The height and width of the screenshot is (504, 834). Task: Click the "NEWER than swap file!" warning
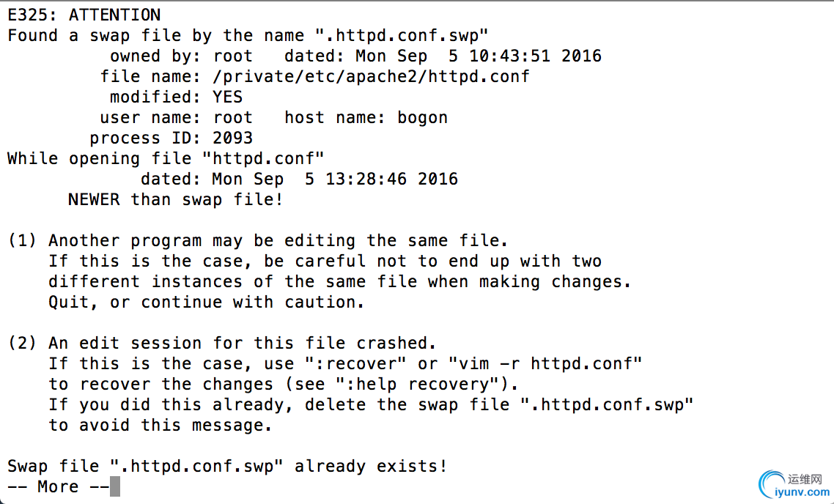coord(176,200)
